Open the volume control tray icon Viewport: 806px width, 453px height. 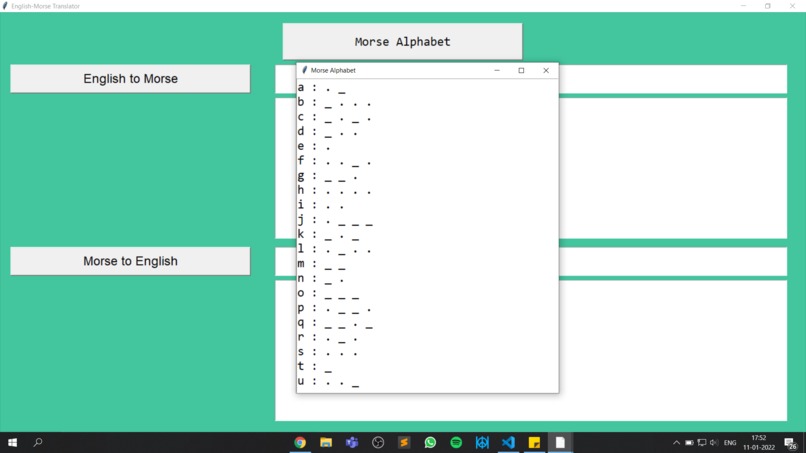coord(714,442)
